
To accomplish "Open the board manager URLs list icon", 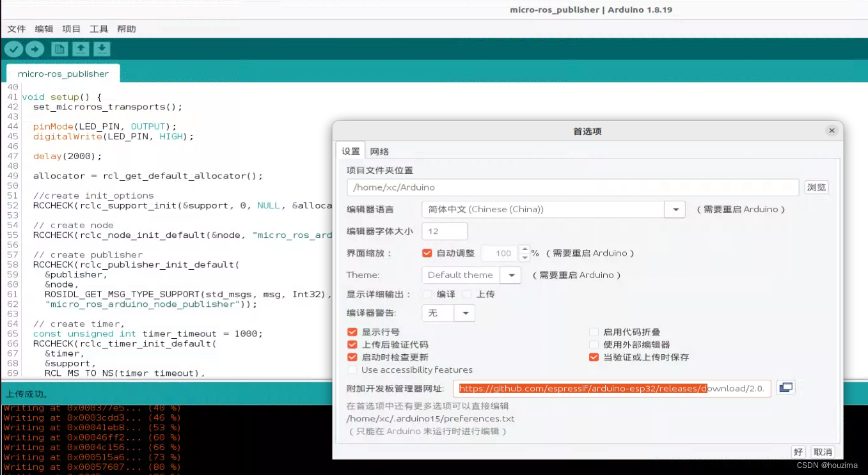I will (x=786, y=387).
